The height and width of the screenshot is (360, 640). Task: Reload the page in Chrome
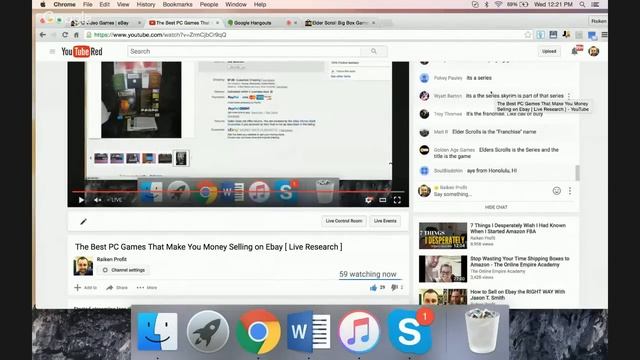point(64,35)
